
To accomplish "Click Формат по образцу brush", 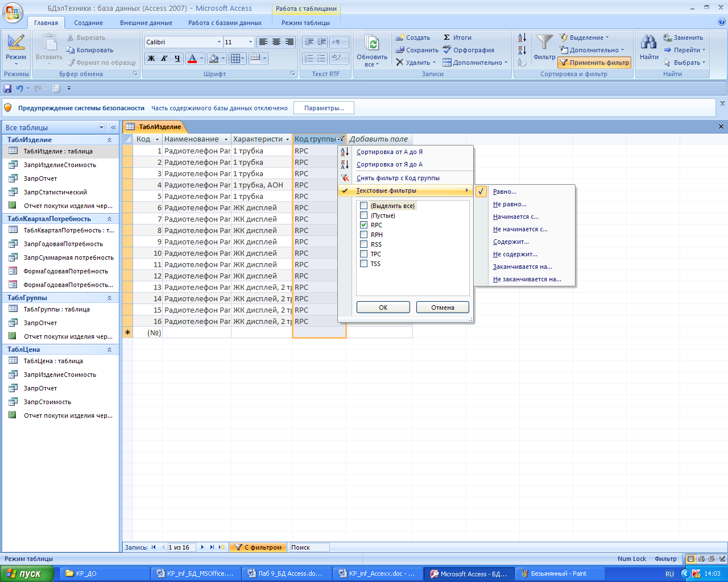I will [71, 63].
